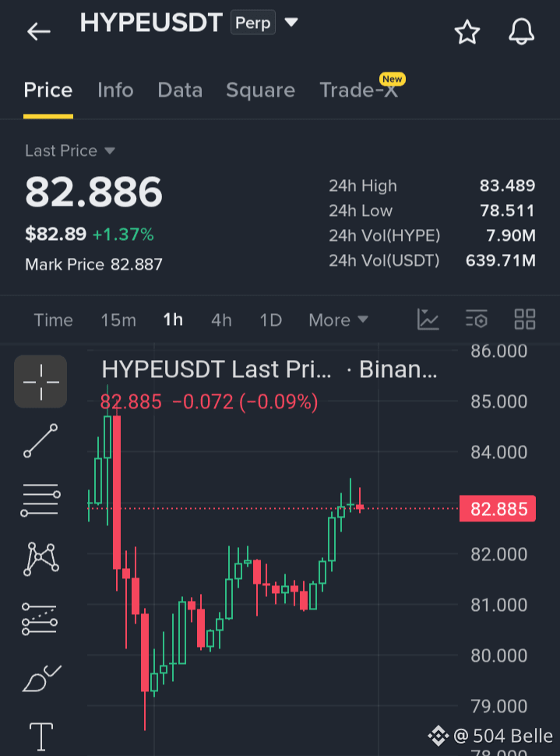Select the 1D interval
Viewport: 560px width, 756px height.
click(271, 320)
